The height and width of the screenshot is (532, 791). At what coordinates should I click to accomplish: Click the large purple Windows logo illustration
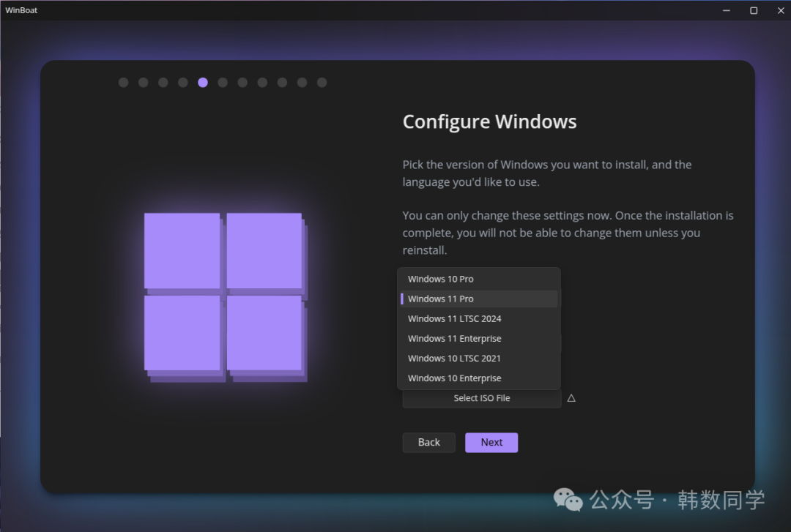point(223,296)
